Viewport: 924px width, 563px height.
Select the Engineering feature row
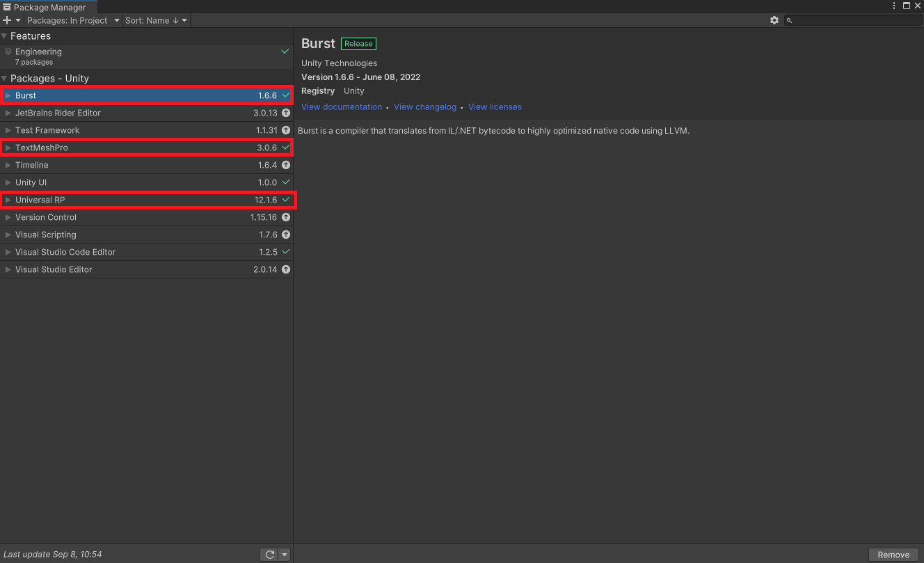(146, 56)
